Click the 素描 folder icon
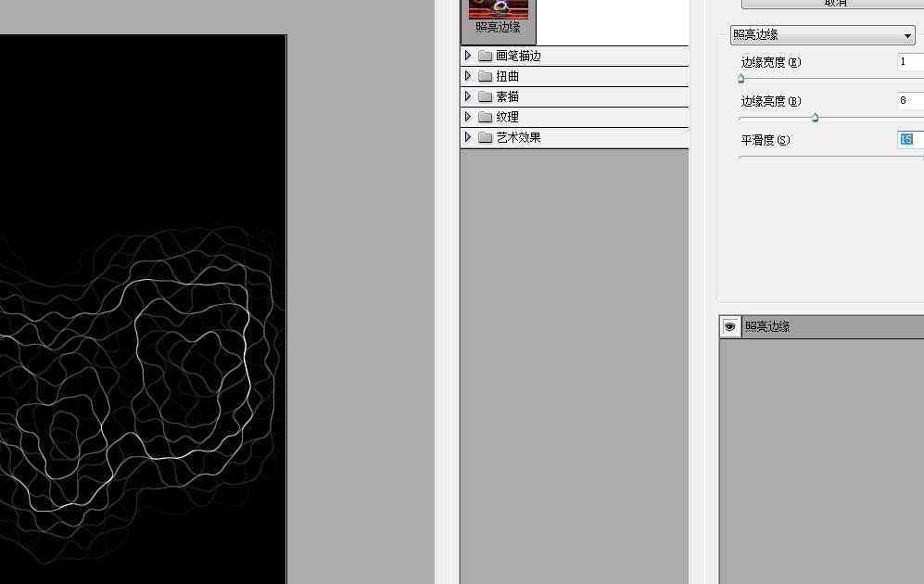This screenshot has height=584, width=924. (485, 96)
